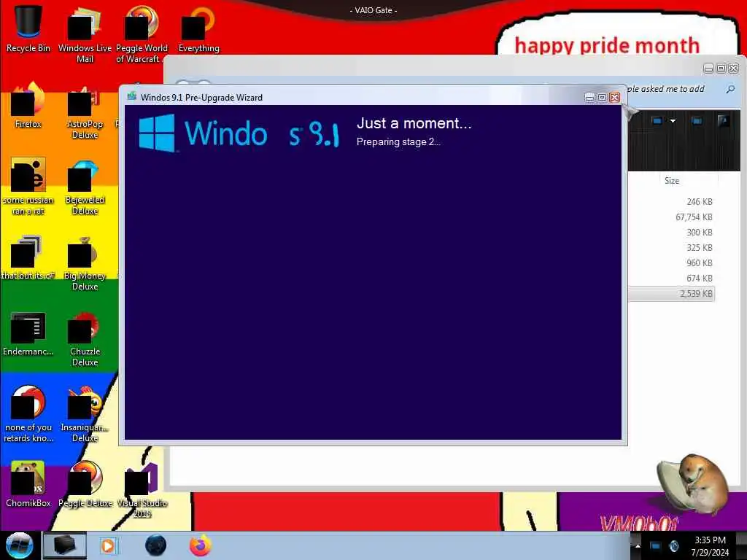
Task: Maximize the Windos 9.1 Pre-Upgrade Wizard
Action: (602, 97)
